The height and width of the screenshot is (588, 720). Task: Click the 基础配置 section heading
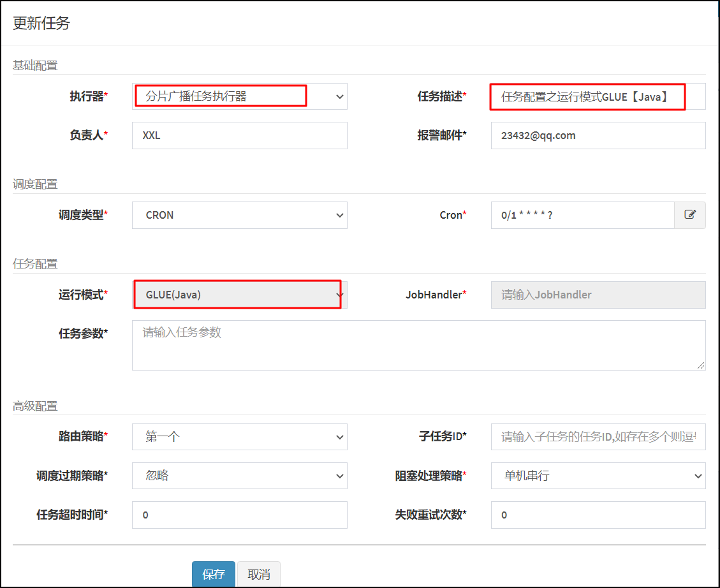(x=35, y=65)
